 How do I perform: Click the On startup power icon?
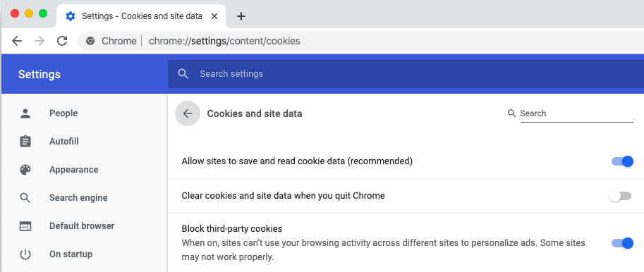[x=25, y=254]
